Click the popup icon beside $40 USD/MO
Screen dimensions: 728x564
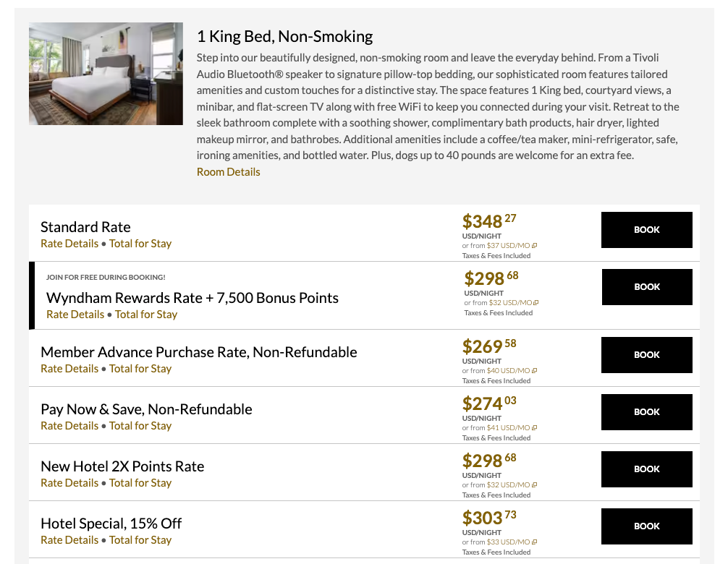click(x=535, y=371)
